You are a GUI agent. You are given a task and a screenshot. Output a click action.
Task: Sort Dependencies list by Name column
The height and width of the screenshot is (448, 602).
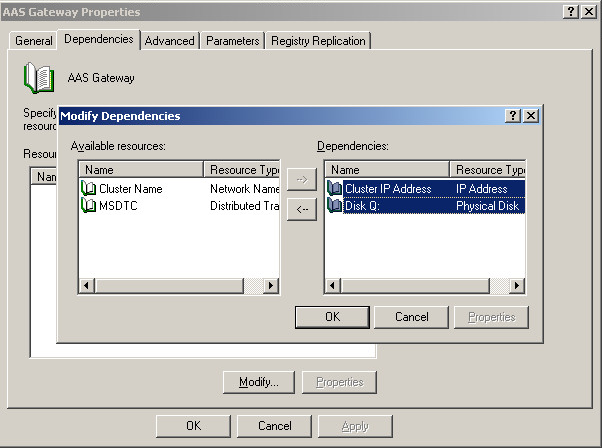[x=387, y=170]
